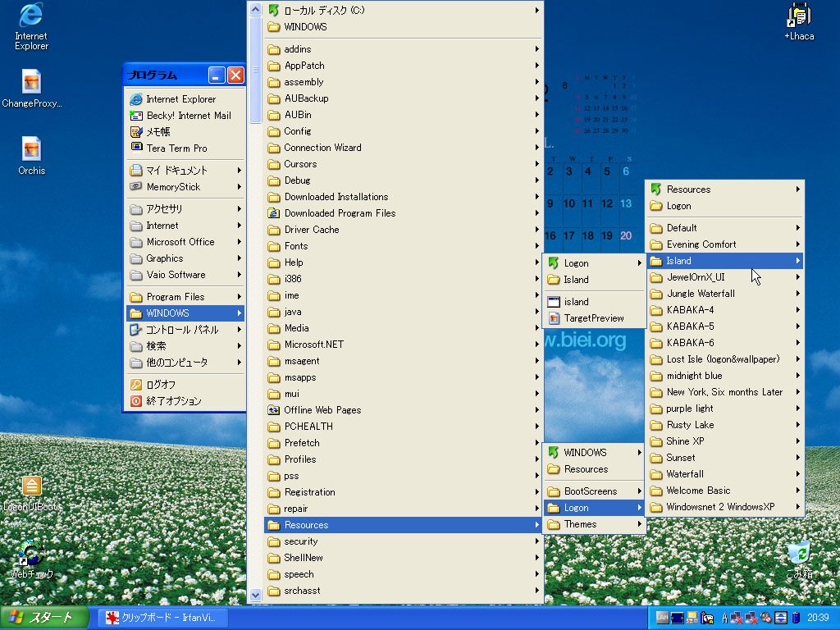The height and width of the screenshot is (630, 840).
Task: Open Shine XP folder
Action: pos(725,441)
